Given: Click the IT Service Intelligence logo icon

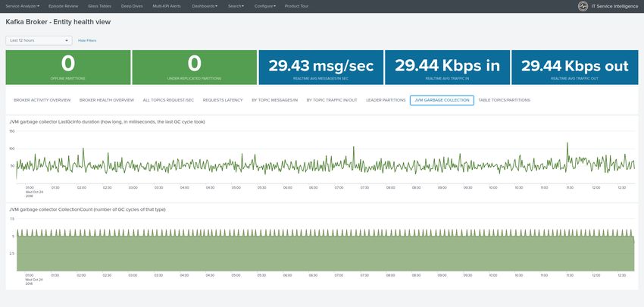Looking at the screenshot, I should pyautogui.click(x=583, y=6).
